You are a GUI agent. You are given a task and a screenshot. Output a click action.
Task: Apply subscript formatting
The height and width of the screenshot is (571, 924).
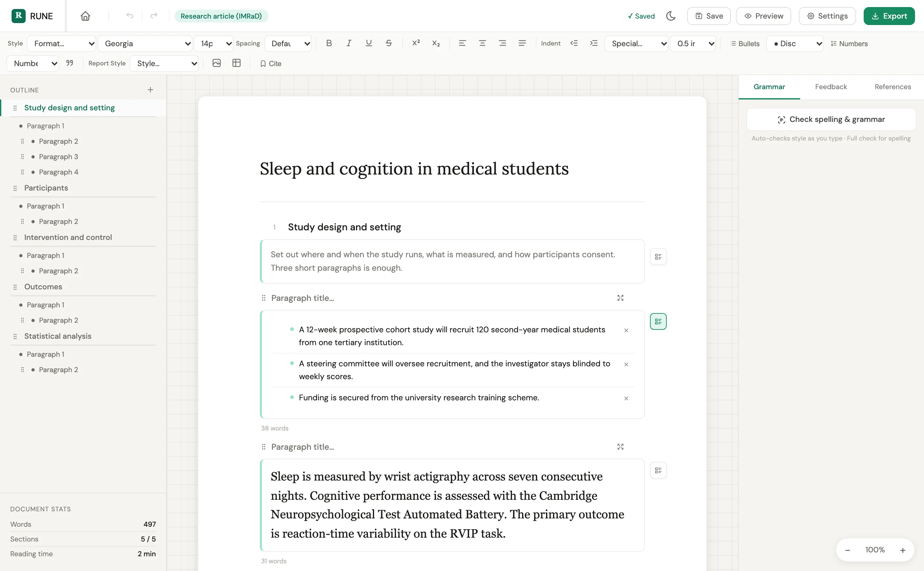click(x=436, y=43)
